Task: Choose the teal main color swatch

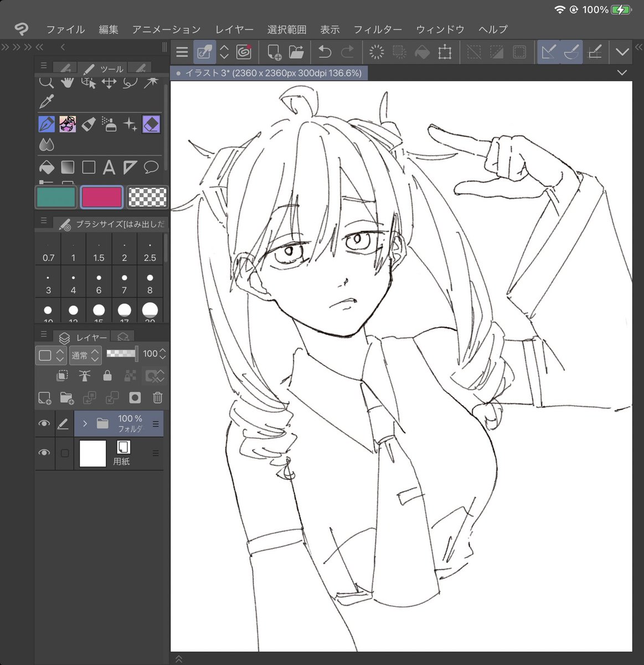Action: pos(55,197)
